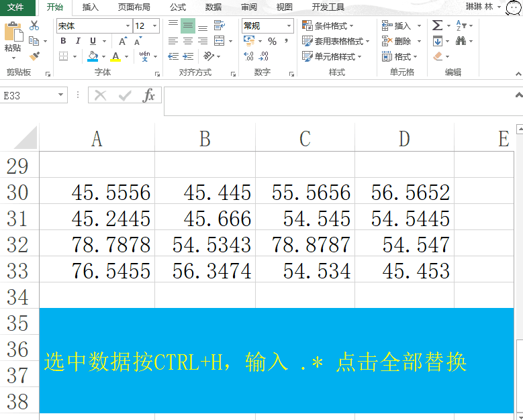Open the Name Box dropdown arrow

point(60,95)
